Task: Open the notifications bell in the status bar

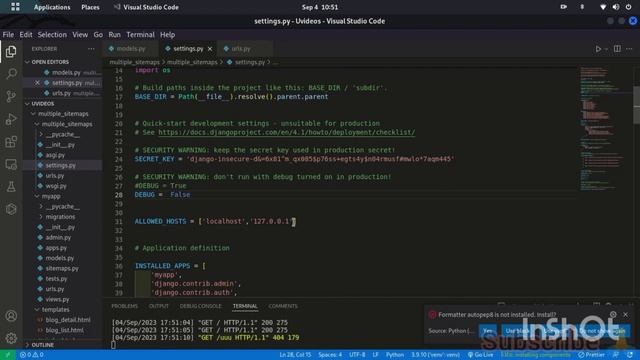Action: point(630,355)
